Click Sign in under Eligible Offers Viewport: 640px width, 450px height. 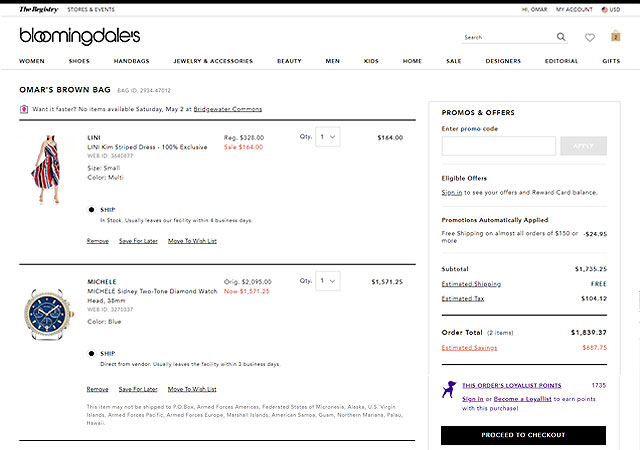[x=452, y=192]
